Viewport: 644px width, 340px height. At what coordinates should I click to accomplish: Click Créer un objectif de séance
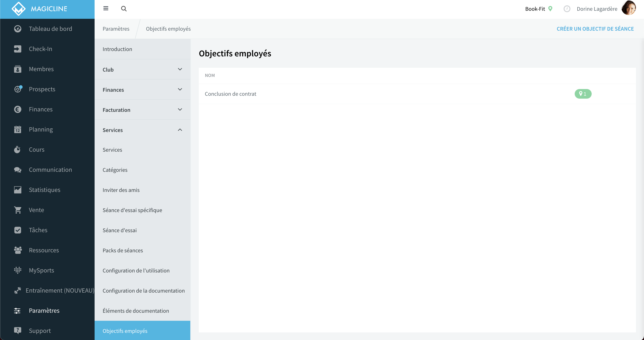coord(595,29)
